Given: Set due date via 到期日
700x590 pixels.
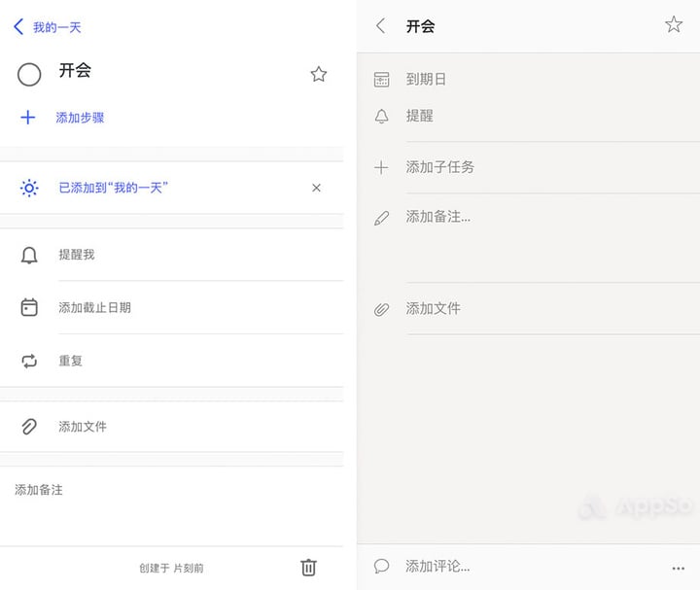Looking at the screenshot, I should tap(426, 80).
